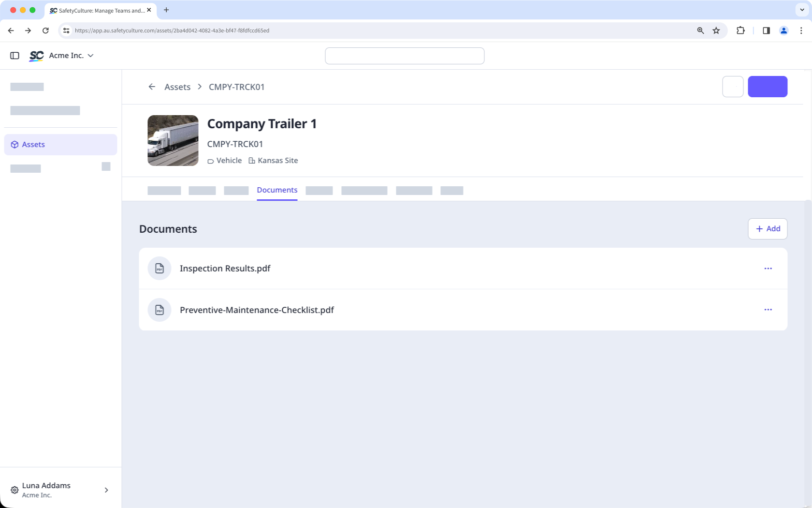Click the PDF icon for Preventive-Maintenance-Checklist.pdf
This screenshot has height=508, width=812.
(x=159, y=310)
